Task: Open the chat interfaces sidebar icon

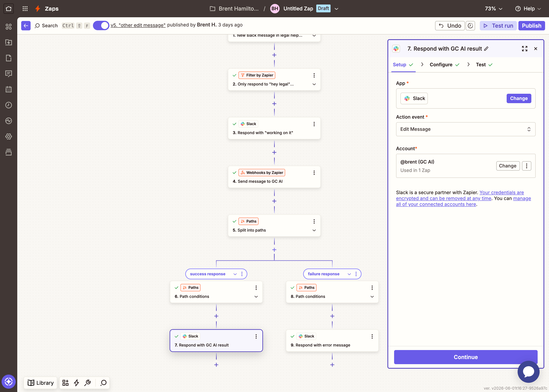Action: tap(9, 74)
